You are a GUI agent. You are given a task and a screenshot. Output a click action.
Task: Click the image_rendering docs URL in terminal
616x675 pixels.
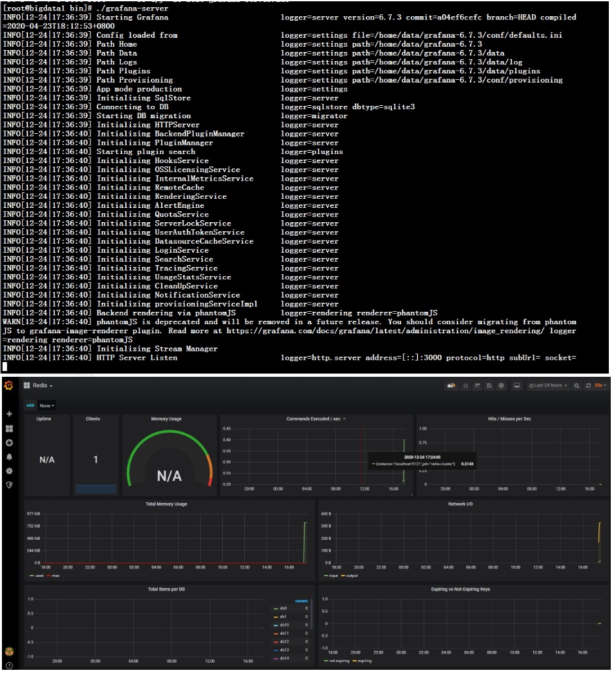(385, 331)
